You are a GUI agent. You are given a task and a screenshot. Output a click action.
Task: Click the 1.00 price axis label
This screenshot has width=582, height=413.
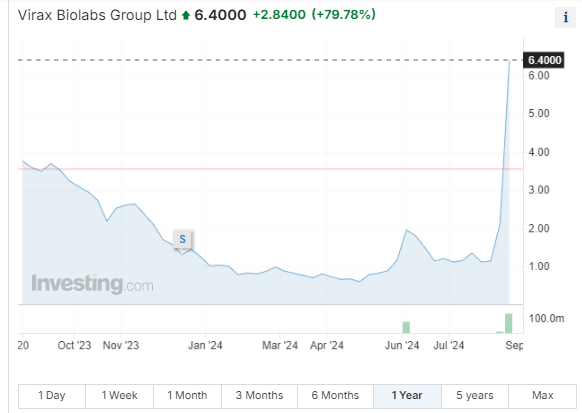(539, 266)
